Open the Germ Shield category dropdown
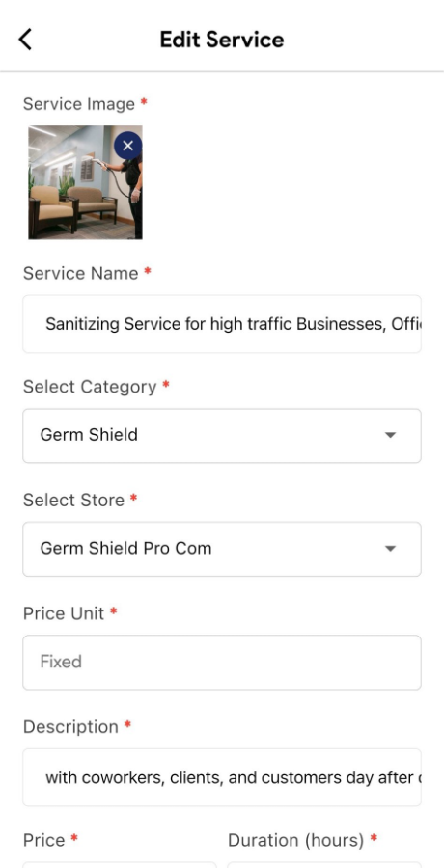 [x=222, y=436]
